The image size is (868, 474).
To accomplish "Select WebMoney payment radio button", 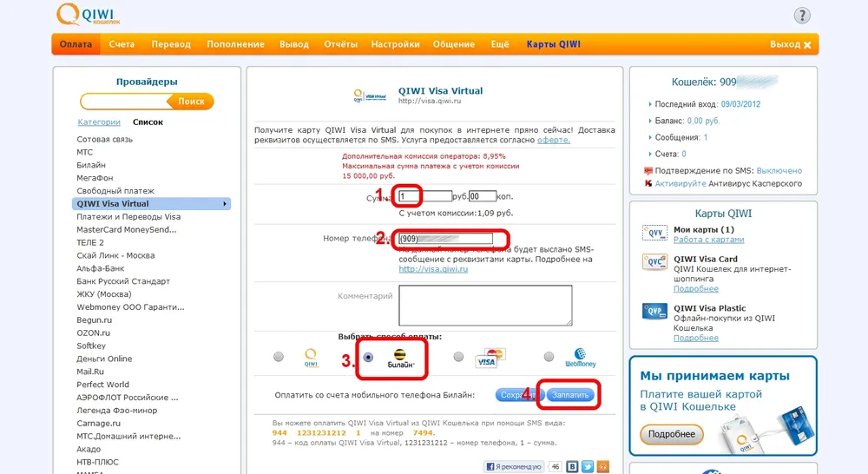I will [549, 357].
